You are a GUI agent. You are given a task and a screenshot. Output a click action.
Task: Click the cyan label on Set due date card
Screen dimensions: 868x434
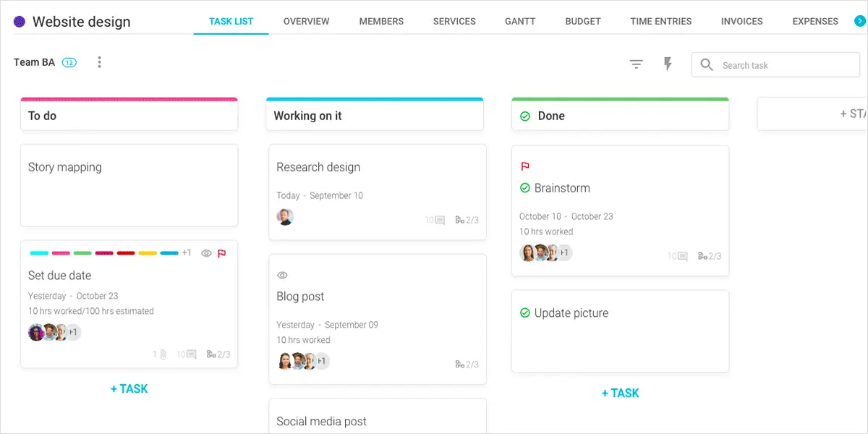(x=39, y=253)
